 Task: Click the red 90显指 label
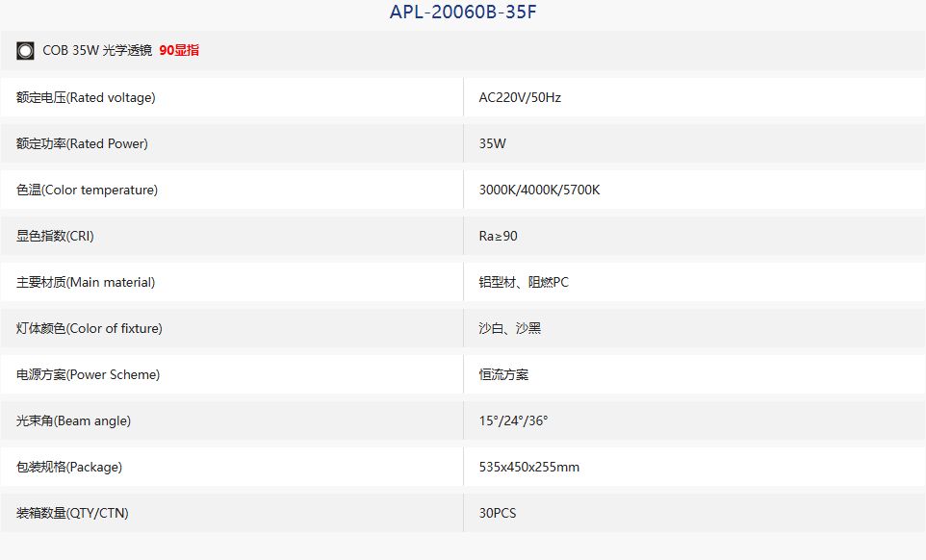click(x=179, y=51)
